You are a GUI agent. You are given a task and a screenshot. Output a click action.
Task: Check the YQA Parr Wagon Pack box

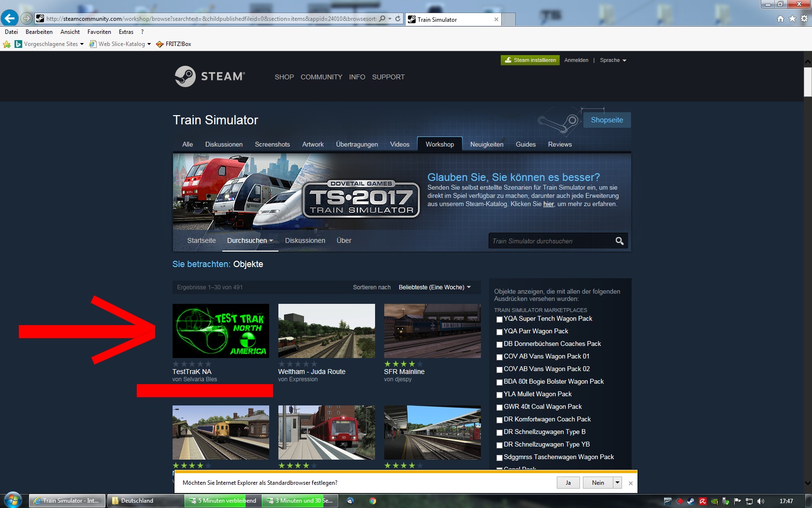point(499,332)
